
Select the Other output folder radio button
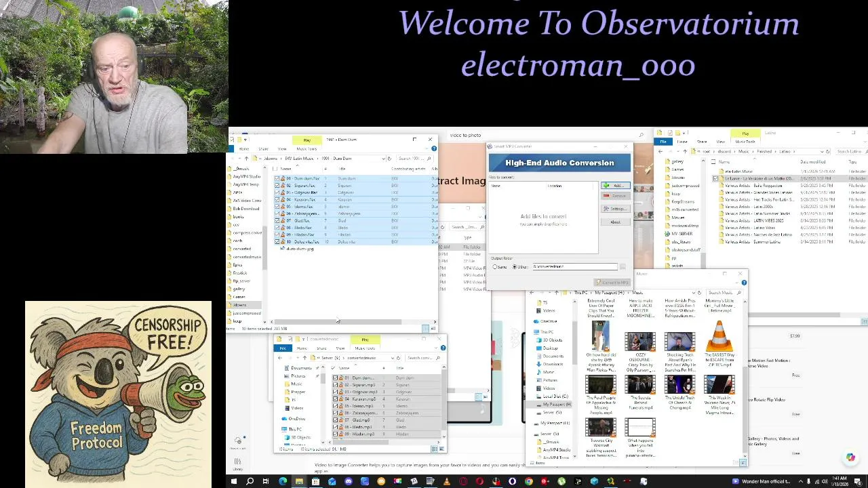pos(515,266)
